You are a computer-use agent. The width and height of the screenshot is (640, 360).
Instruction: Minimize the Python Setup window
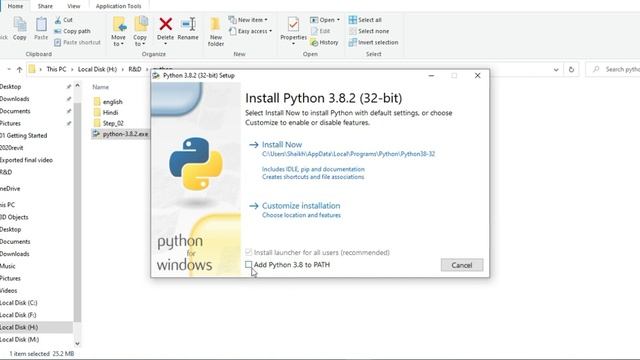(x=431, y=76)
